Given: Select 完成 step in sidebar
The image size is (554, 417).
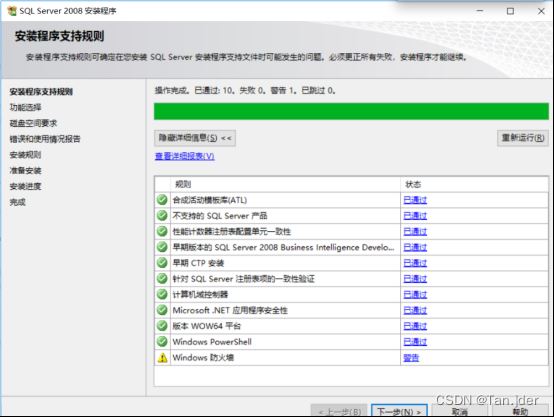Looking at the screenshot, I should (18, 202).
